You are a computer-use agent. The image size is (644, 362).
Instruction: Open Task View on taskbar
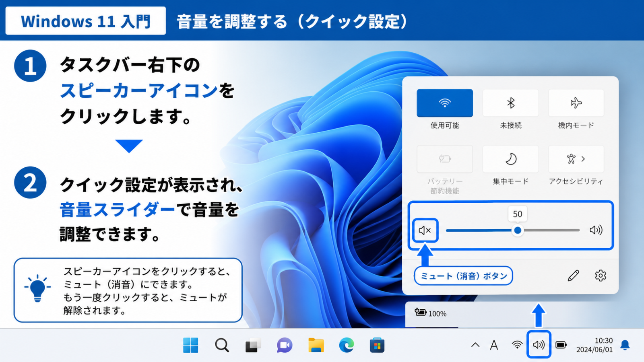[x=253, y=345]
